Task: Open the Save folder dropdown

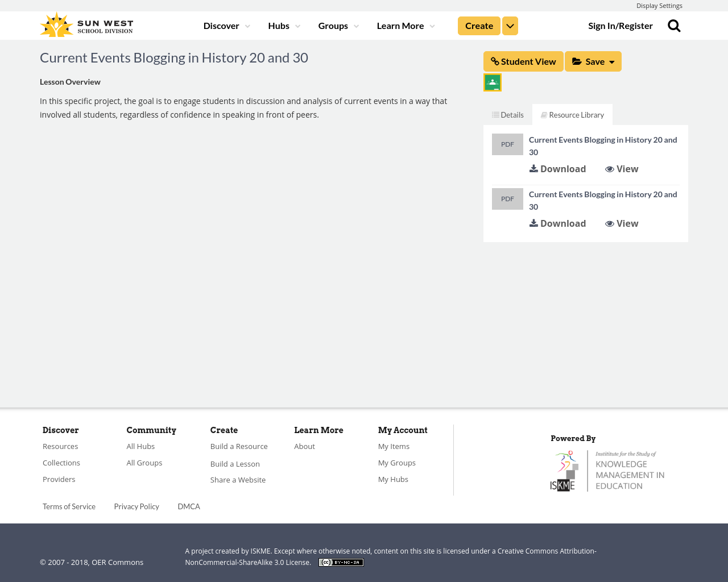Action: 593,61
